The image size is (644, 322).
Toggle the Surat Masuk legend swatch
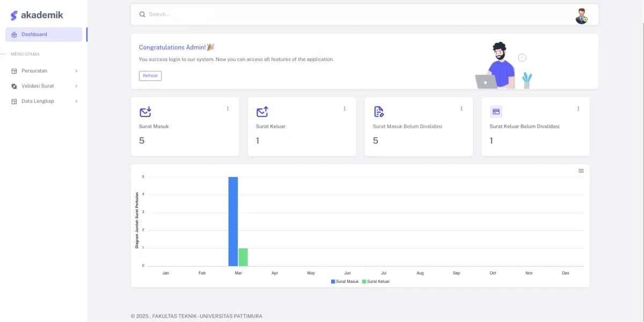333,281
